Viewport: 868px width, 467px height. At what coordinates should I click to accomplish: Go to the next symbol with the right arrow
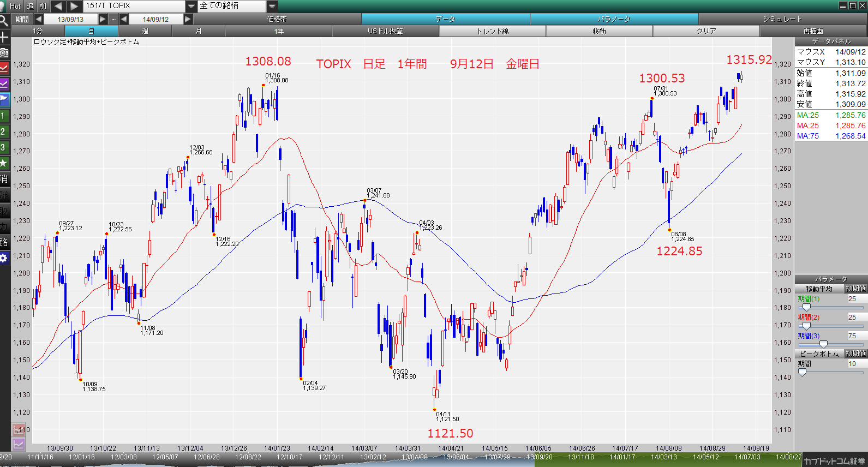pyautogui.click(x=75, y=6)
